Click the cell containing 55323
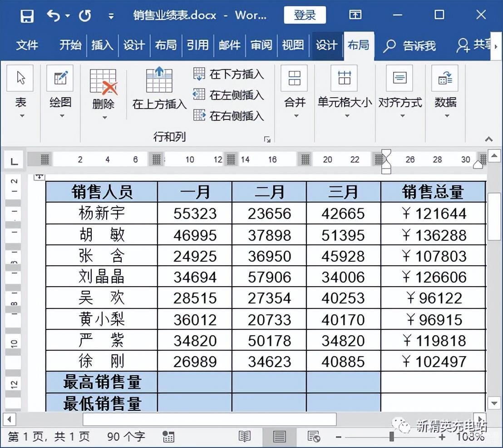The image size is (503, 448). [195, 213]
